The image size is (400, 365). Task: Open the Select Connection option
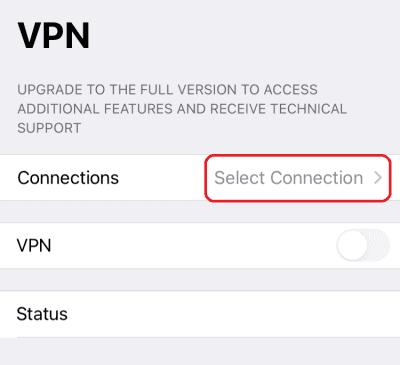pos(298,178)
